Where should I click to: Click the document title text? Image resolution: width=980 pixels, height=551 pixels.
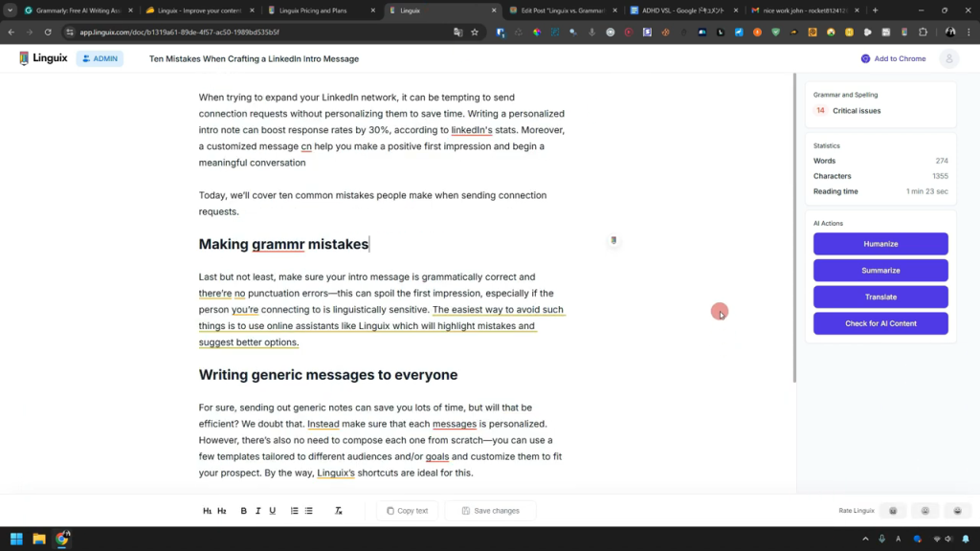[x=254, y=58]
